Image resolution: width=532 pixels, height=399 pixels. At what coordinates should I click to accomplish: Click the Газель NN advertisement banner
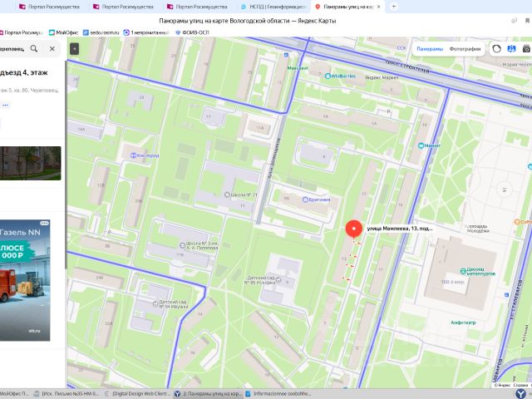click(x=25, y=280)
